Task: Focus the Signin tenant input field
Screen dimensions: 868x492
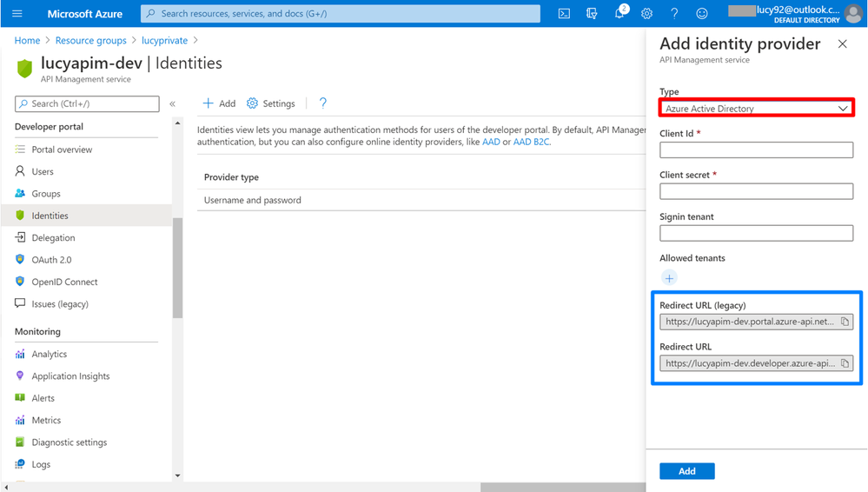Action: [756, 233]
